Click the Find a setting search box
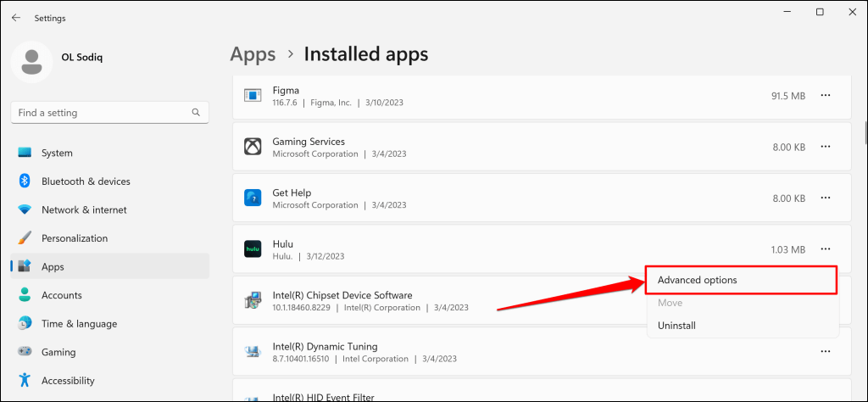868x402 pixels. (x=100, y=112)
